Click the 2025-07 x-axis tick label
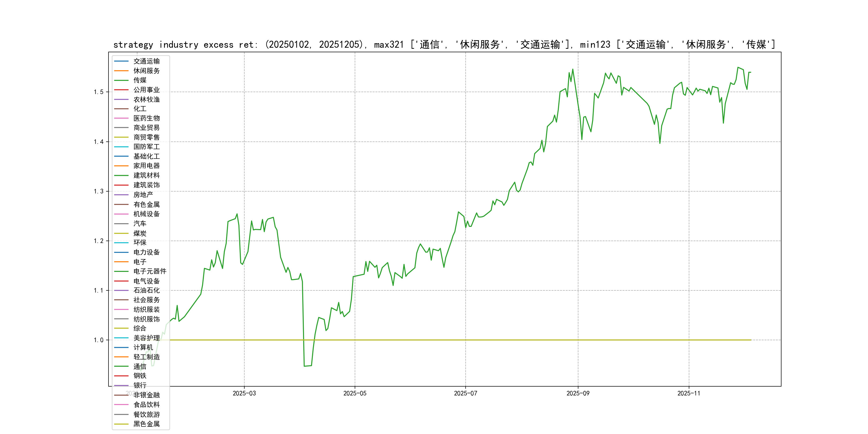This screenshot has height=434, width=868. coord(465,393)
